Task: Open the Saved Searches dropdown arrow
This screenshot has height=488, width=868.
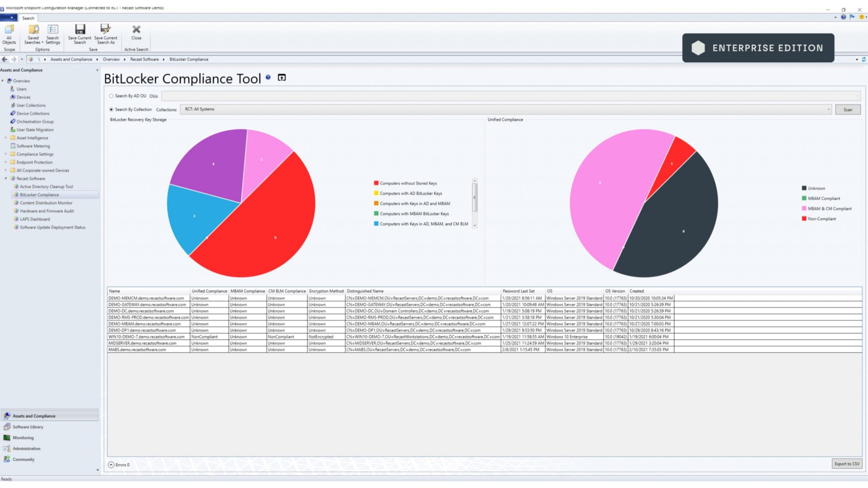Action: click(42, 42)
